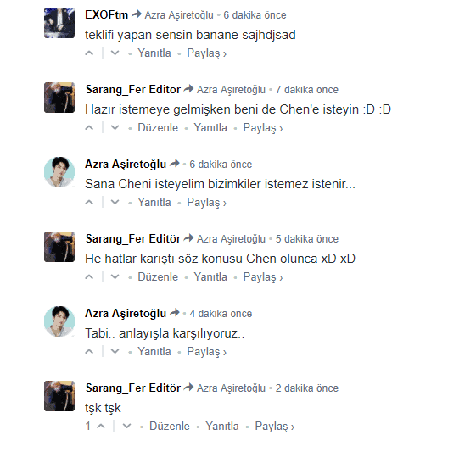
Task: Upvote EXOFtm's comment about teklifi
Action: point(89,53)
